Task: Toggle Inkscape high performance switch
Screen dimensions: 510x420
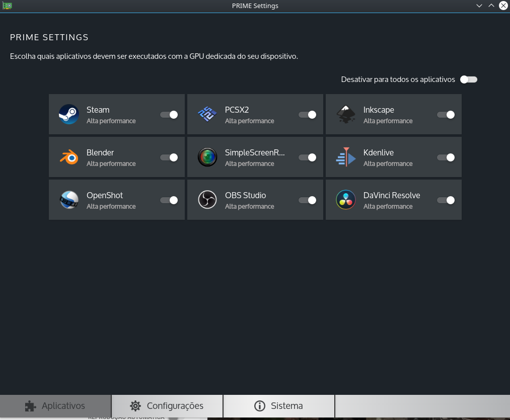Action: click(x=446, y=115)
